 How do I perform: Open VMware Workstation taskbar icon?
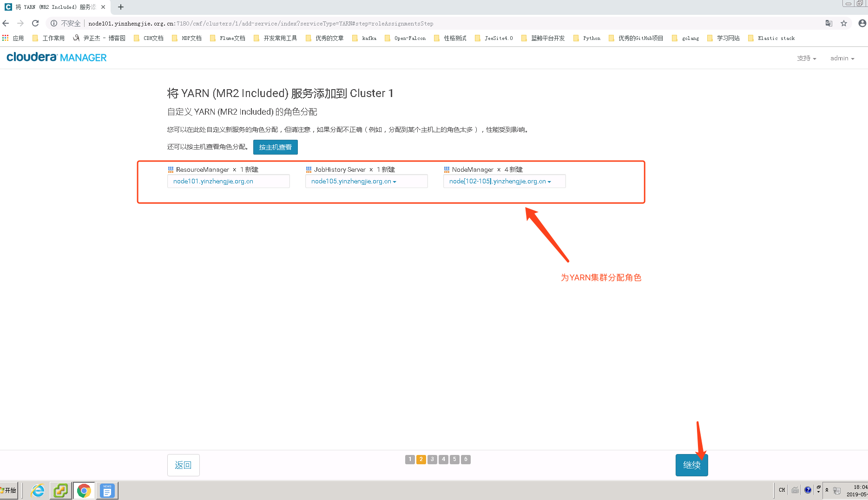(61, 490)
